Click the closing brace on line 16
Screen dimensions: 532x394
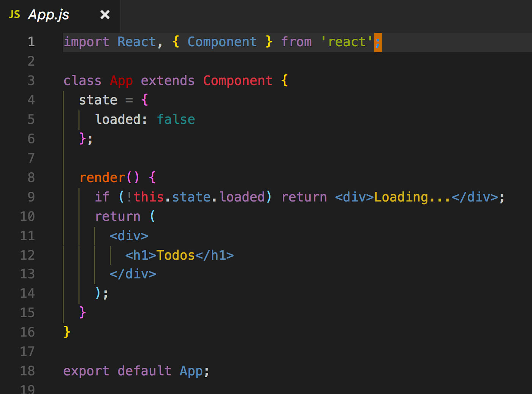[x=66, y=331]
